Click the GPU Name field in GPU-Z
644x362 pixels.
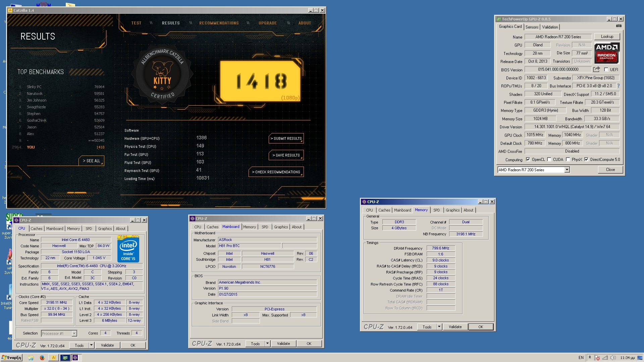(558, 37)
